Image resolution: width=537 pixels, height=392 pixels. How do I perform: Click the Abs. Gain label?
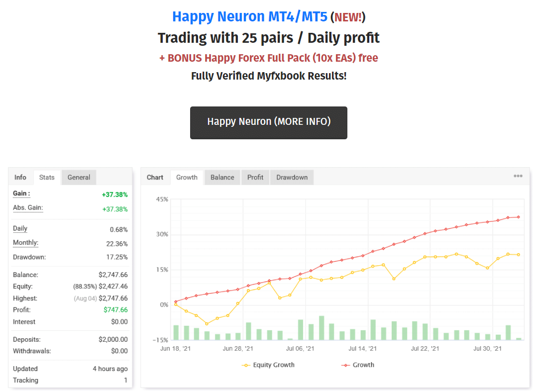pyautogui.click(x=28, y=208)
